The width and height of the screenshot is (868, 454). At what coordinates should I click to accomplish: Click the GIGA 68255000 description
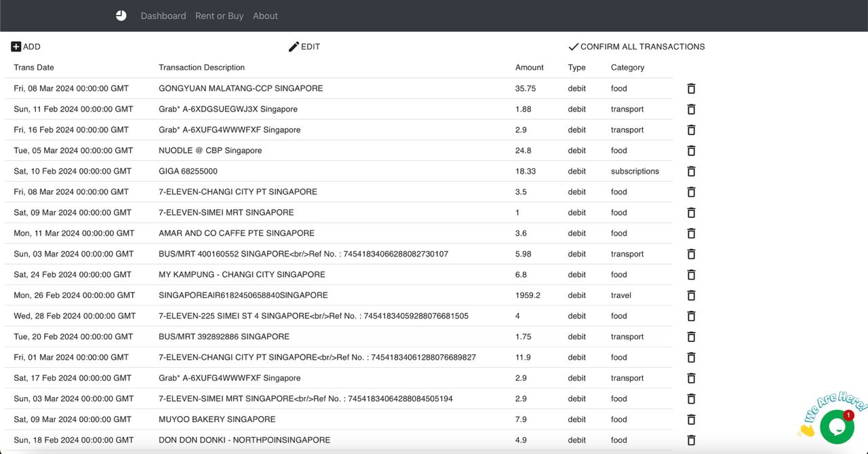click(x=188, y=171)
